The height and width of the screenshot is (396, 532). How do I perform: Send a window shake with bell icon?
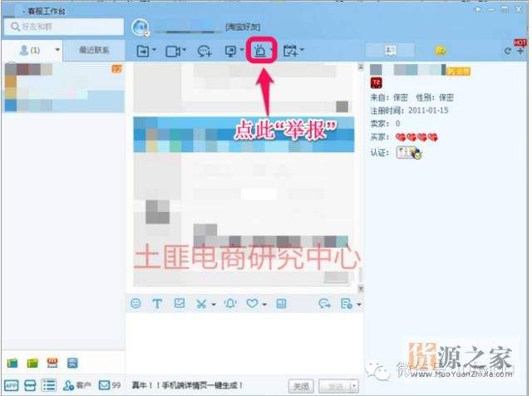(x=230, y=304)
